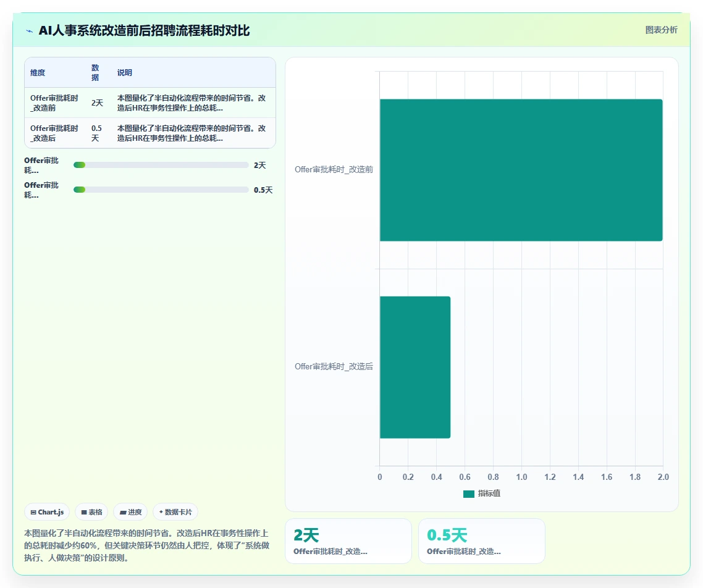Open the 0.5天 data card
The width and height of the screenshot is (703, 588).
(x=481, y=541)
